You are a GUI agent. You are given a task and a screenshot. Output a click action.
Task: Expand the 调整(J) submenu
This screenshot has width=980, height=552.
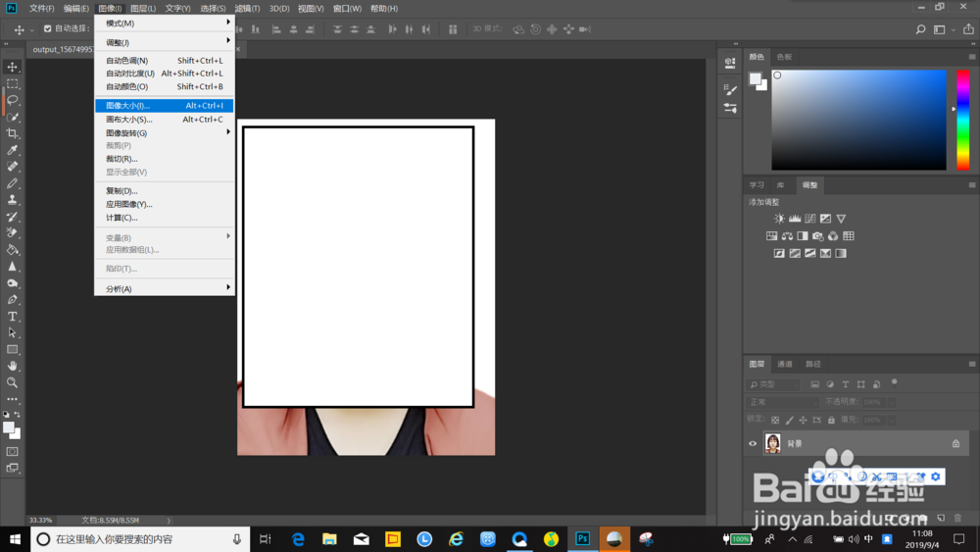pyautogui.click(x=165, y=42)
